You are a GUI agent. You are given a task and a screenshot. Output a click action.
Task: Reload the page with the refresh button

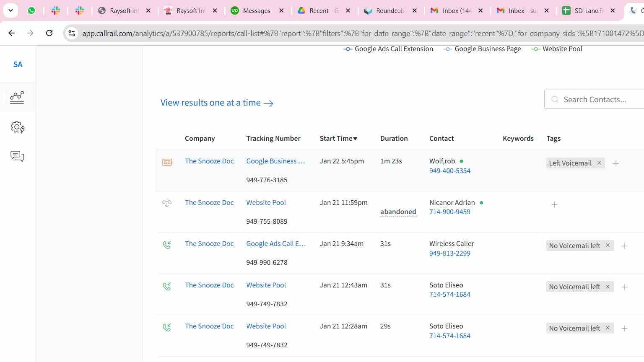[x=49, y=33]
